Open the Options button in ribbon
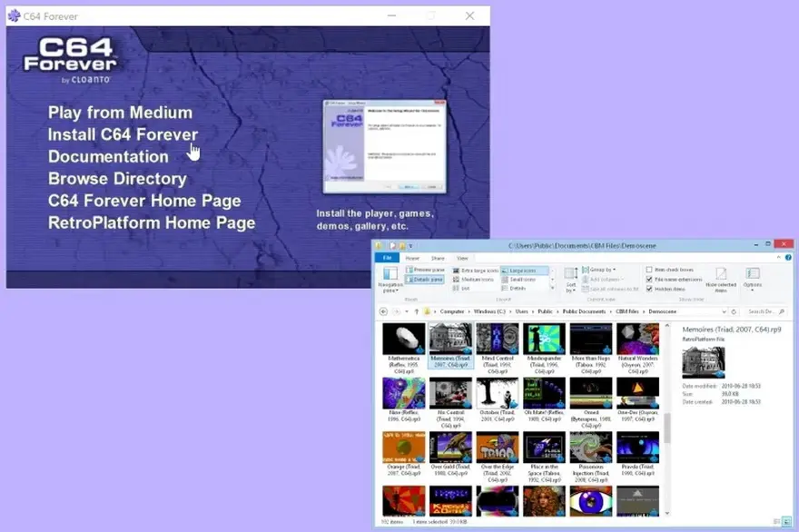The image size is (799, 532). (x=752, y=279)
